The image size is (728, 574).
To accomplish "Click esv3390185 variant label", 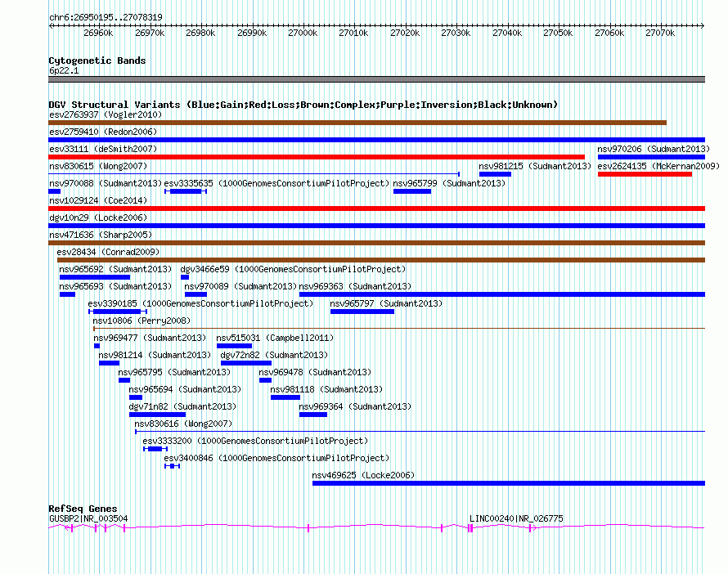I will coord(200,303).
